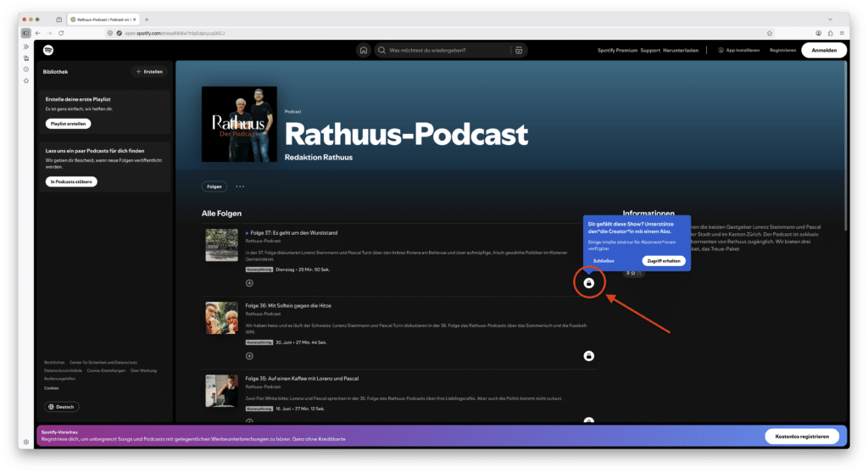Click Kostenlos registrieren
Viewport: 868px width, 473px height.
802,437
